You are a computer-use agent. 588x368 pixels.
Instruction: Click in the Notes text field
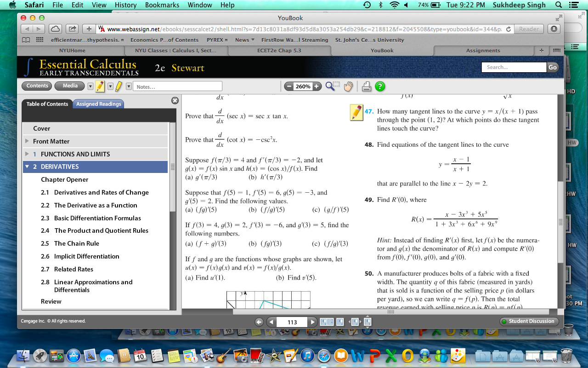tap(177, 86)
